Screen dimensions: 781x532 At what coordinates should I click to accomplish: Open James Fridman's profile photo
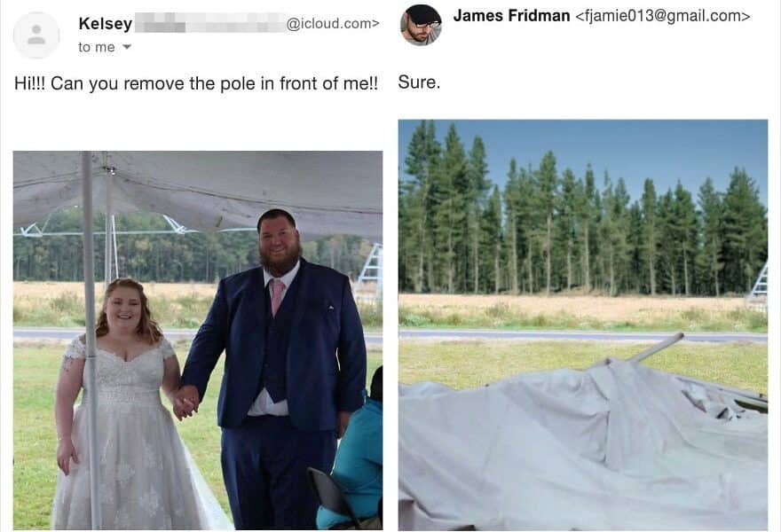tap(421, 26)
